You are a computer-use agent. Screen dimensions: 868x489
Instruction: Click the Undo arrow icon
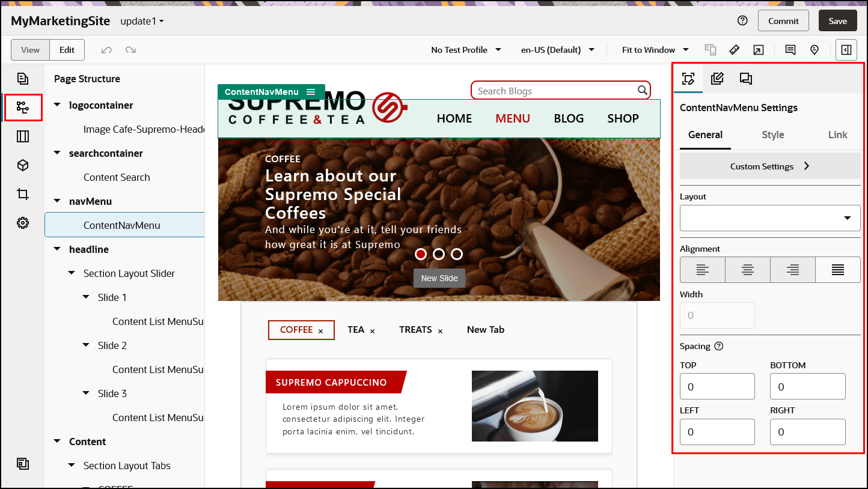click(106, 50)
